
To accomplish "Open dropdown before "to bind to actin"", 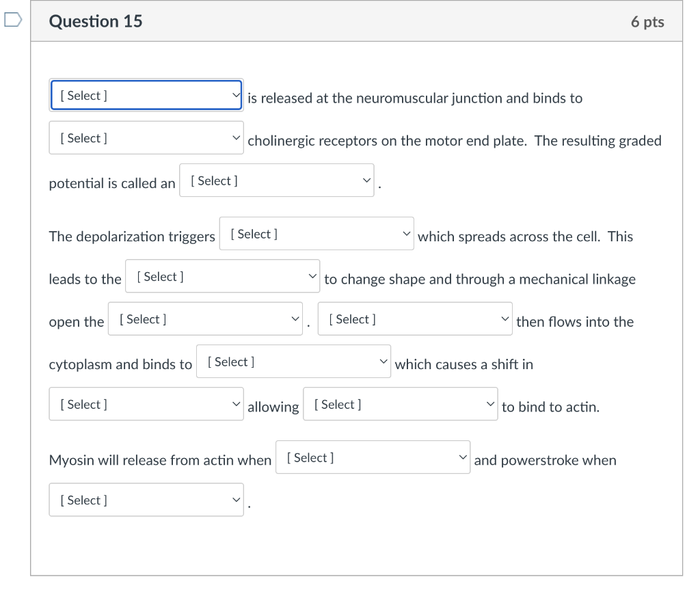I will tap(401, 405).
